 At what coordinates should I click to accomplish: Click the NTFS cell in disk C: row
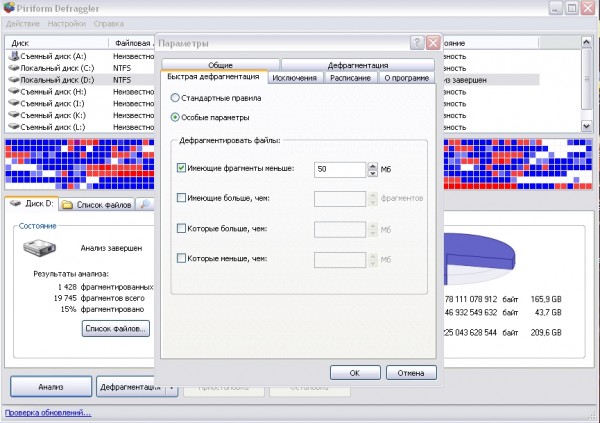point(122,68)
